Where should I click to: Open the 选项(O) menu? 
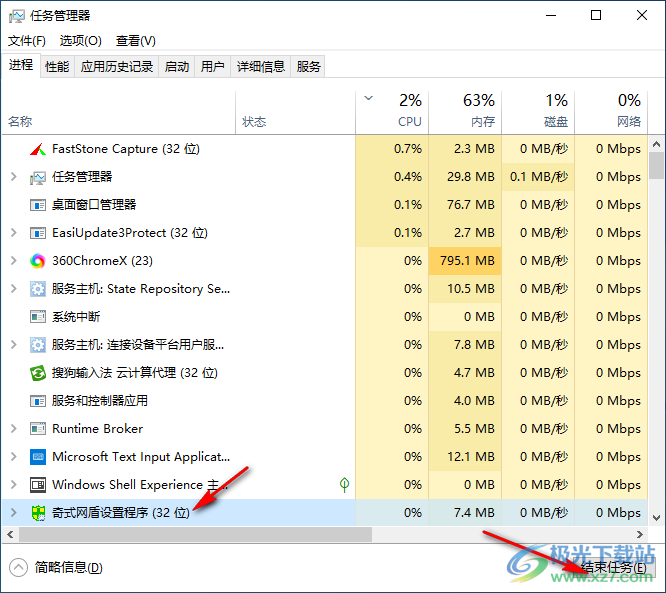point(81,41)
